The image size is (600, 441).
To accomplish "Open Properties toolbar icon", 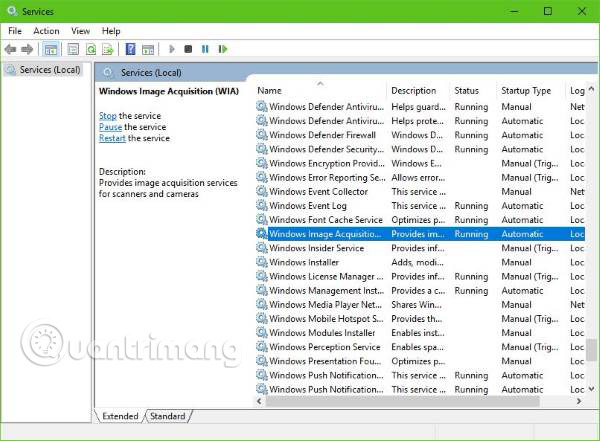I will click(73, 49).
